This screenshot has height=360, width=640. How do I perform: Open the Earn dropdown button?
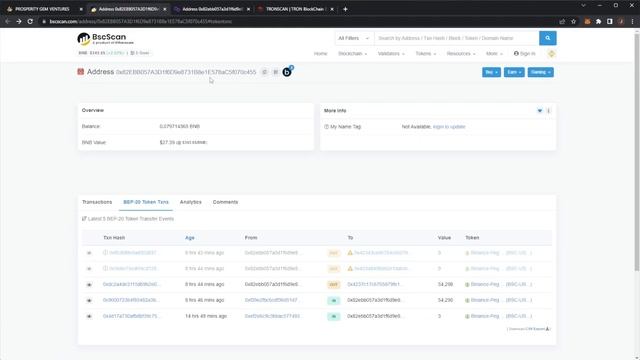point(514,72)
